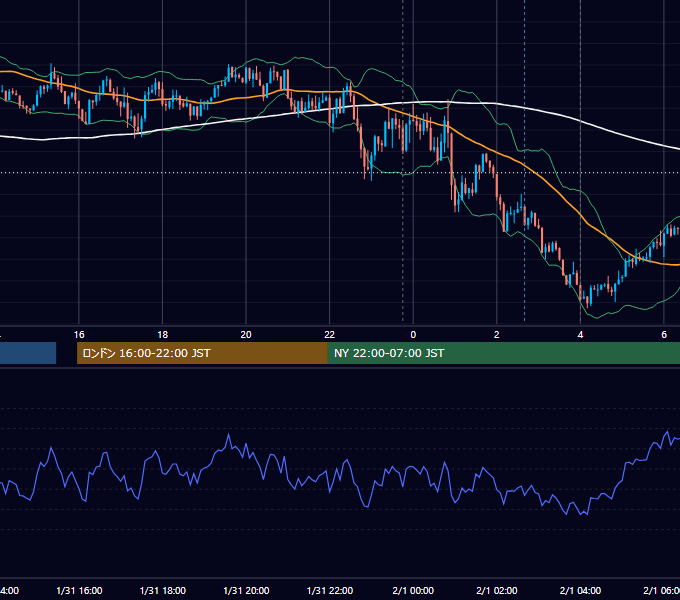
Task: Click the 16 hour label on the price chart axis
Action: click(79, 335)
